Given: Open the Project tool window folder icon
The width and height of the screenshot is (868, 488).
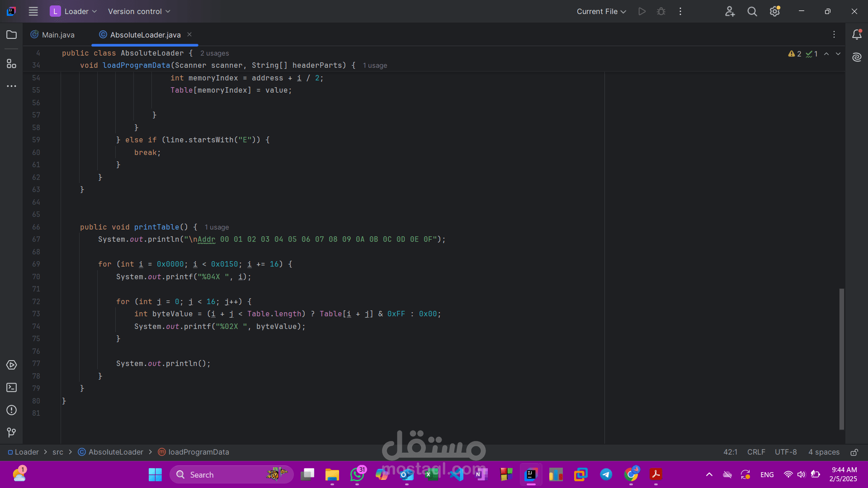Looking at the screenshot, I should (12, 35).
